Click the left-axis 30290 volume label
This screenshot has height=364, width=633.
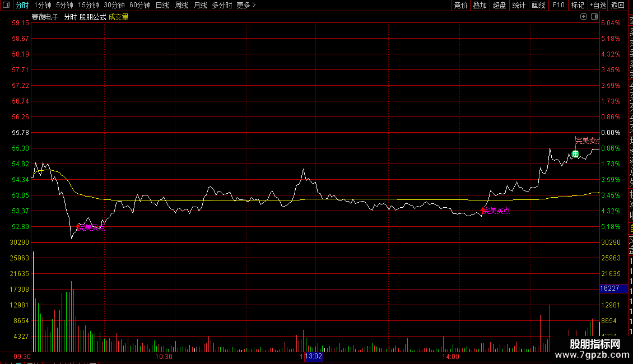20,242
